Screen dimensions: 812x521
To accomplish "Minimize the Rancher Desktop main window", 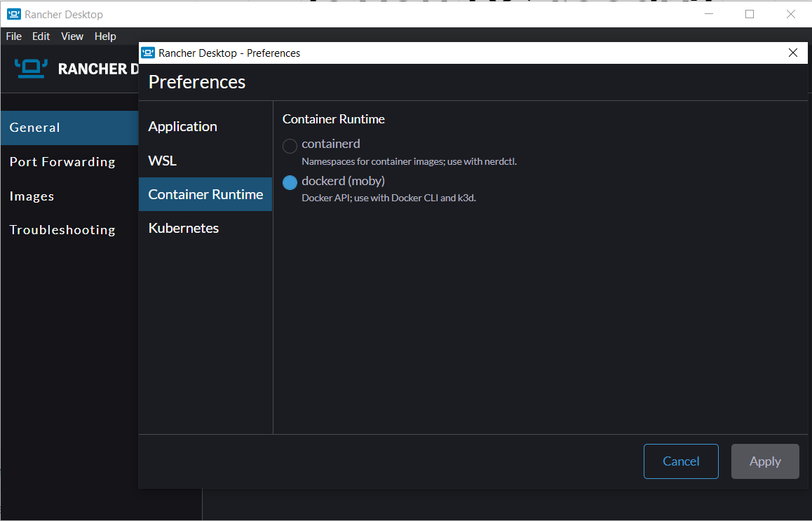I will [x=709, y=14].
